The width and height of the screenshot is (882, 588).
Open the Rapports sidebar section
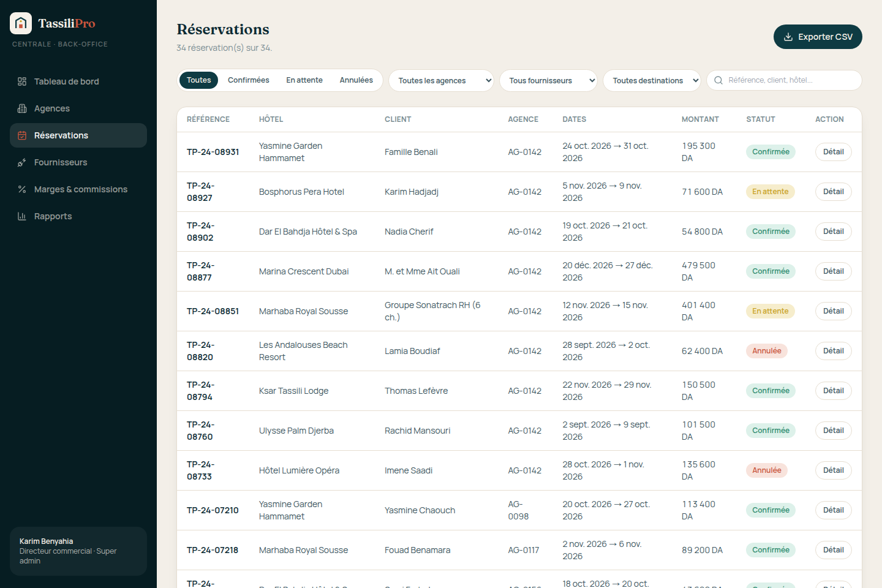(x=78, y=216)
